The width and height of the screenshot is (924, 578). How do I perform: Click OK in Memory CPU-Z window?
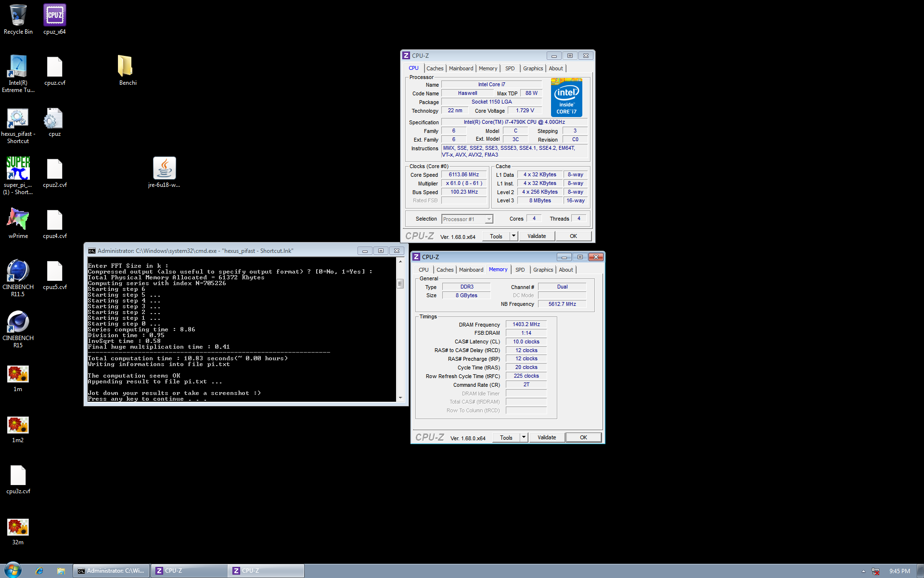click(x=583, y=437)
